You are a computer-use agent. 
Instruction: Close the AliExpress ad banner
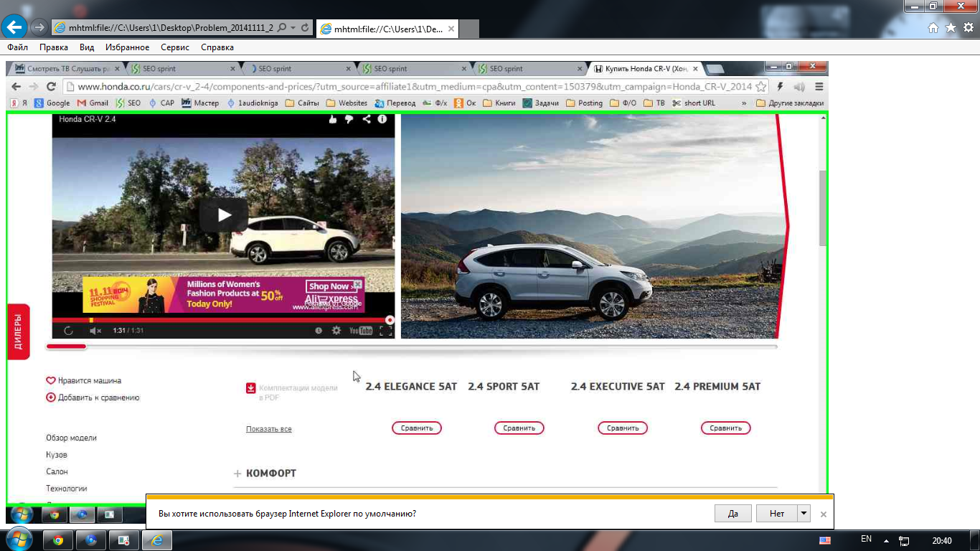(358, 284)
